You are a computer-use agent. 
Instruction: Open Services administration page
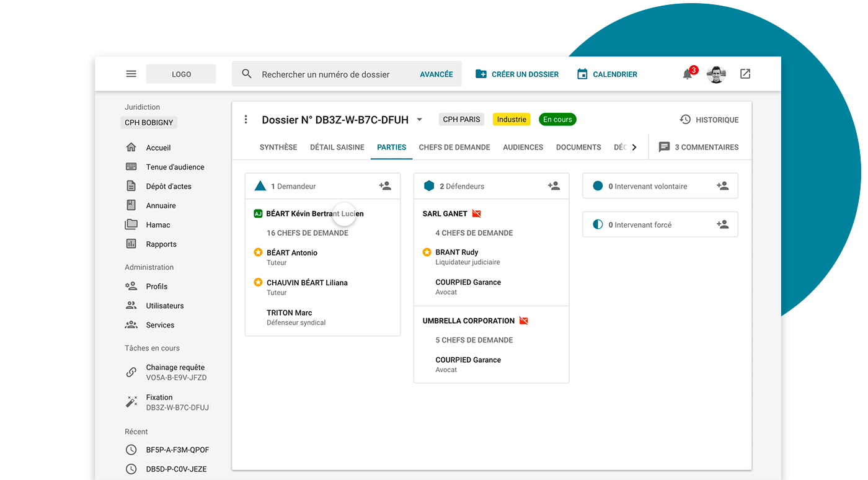coord(150,325)
